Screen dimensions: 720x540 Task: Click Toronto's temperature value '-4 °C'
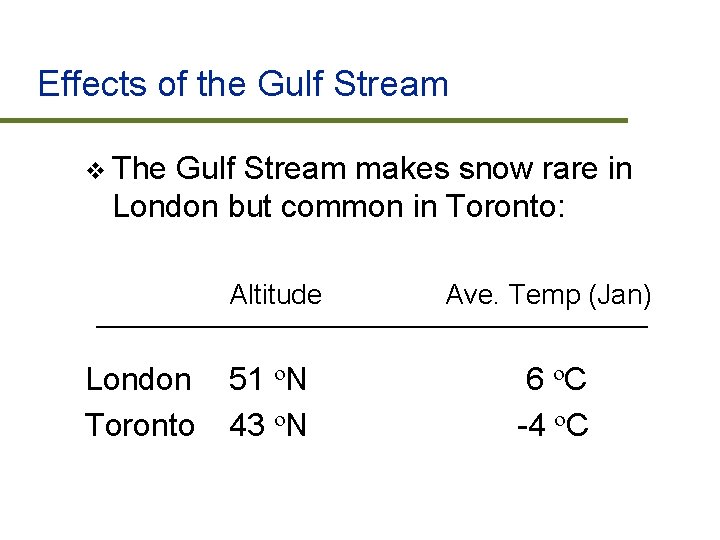click(x=552, y=426)
